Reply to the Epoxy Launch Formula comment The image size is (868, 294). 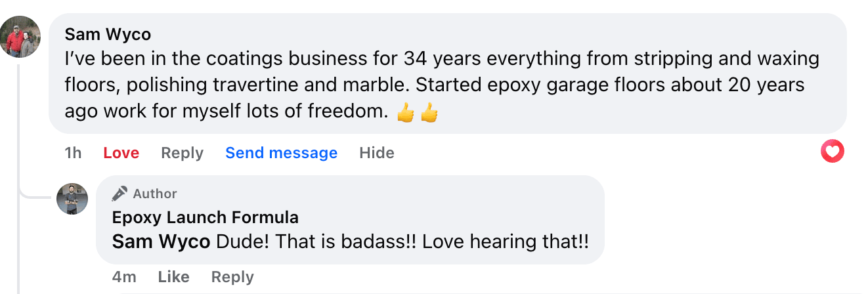tap(232, 277)
